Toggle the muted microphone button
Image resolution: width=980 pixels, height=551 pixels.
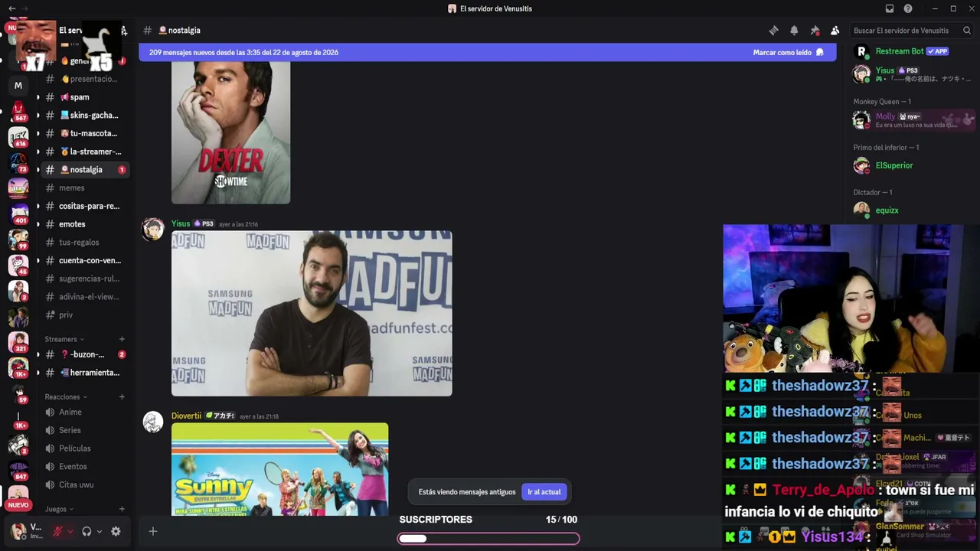(57, 532)
